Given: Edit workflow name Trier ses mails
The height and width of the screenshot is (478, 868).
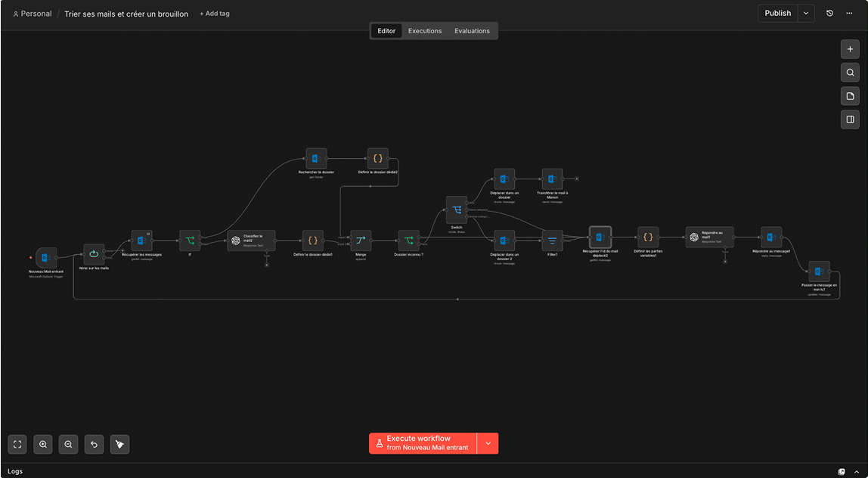Looking at the screenshot, I should (126, 14).
